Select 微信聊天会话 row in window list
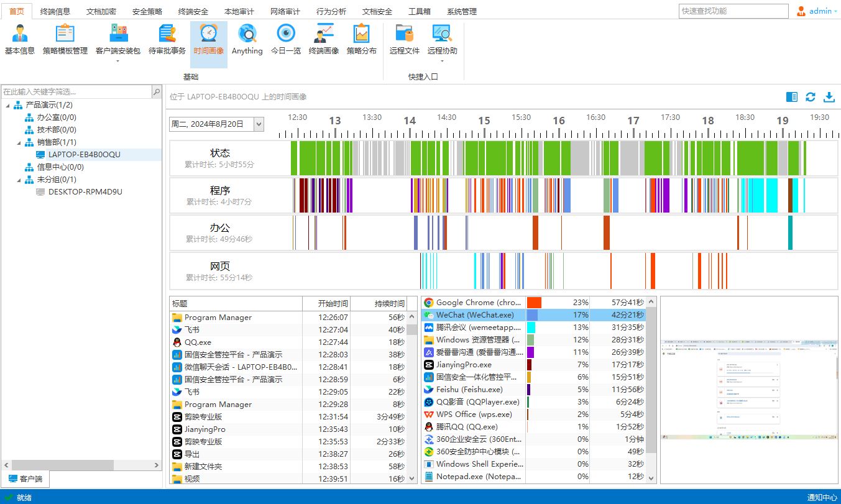The width and height of the screenshot is (841, 504). coord(288,367)
